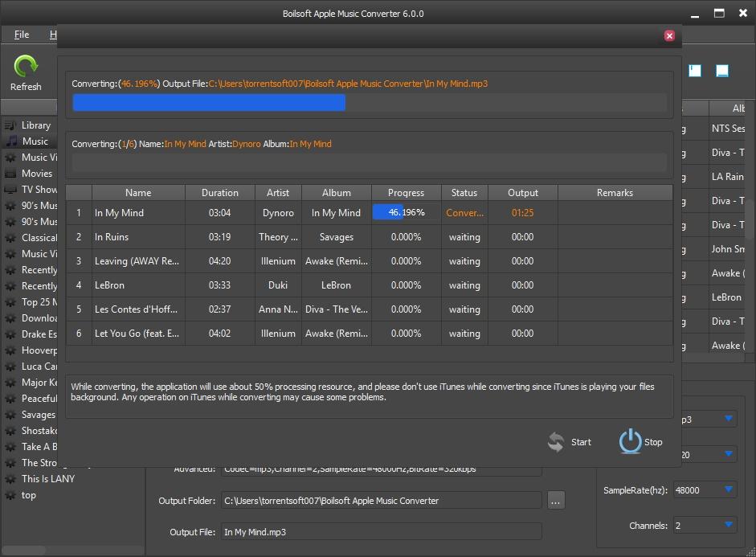Select the Drake Es playlist gear icon
Image resolution: width=756 pixels, height=557 pixels.
(x=10, y=334)
